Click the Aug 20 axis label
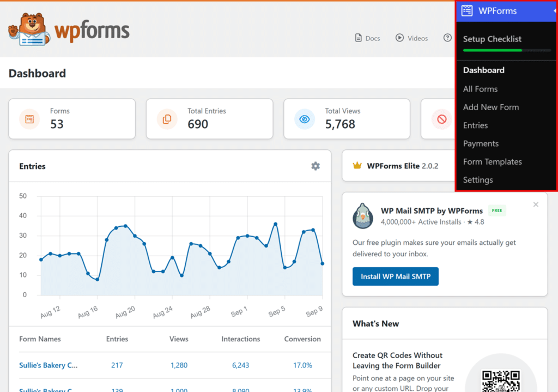Screen dimensions: 558x392 (125, 312)
